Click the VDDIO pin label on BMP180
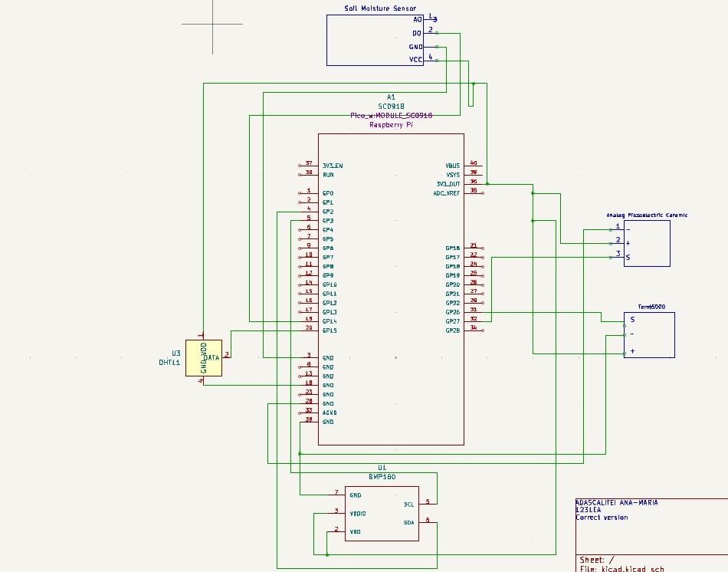728x572 pixels. coord(358,514)
